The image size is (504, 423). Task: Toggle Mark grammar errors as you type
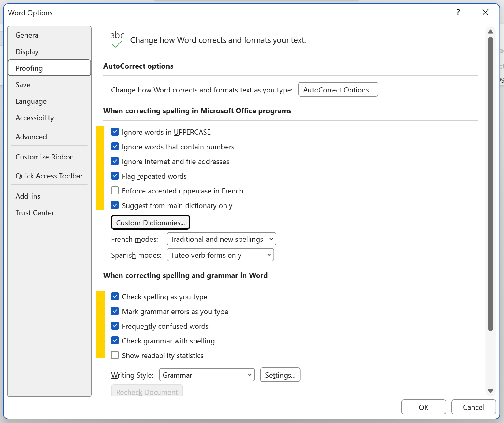[x=115, y=311]
